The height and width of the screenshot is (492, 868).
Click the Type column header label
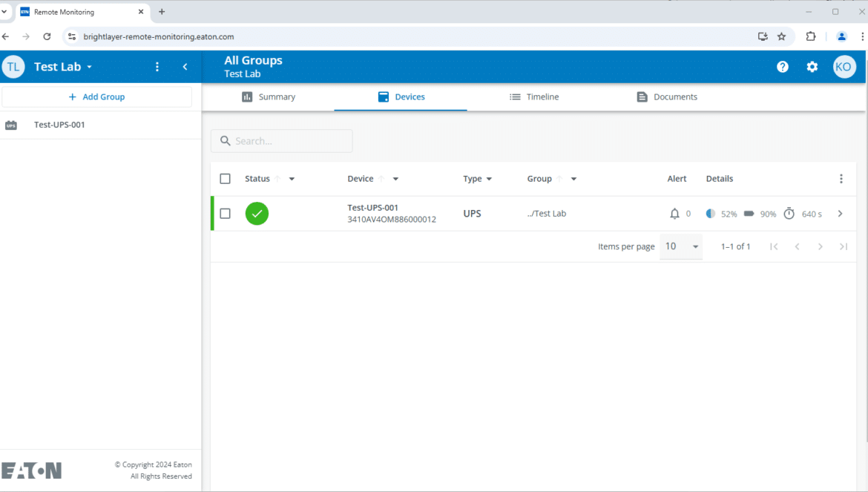[x=472, y=179]
